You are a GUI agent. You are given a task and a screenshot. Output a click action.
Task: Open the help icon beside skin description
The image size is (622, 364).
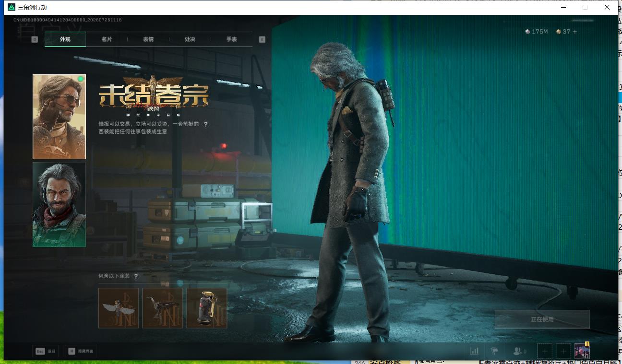[x=206, y=124]
